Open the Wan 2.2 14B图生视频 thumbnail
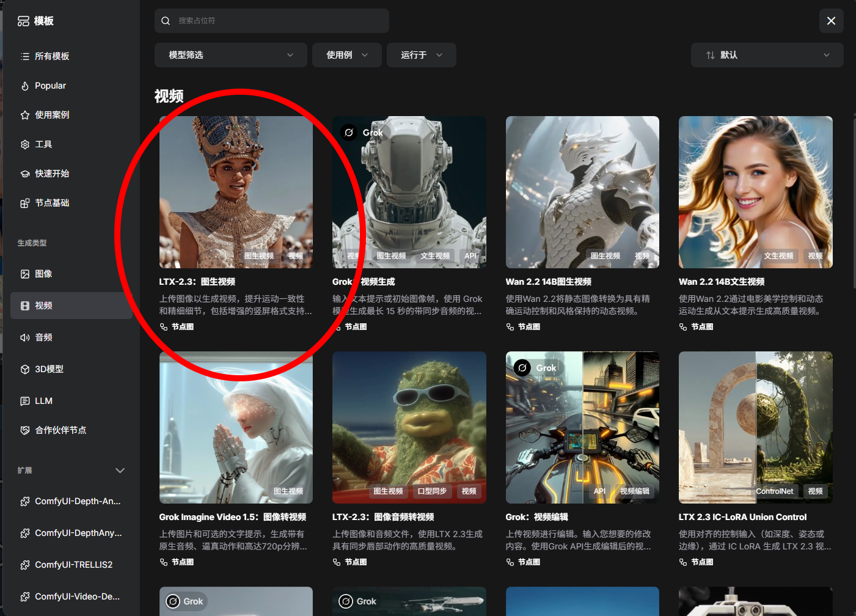This screenshot has width=856, height=616. coord(582,192)
